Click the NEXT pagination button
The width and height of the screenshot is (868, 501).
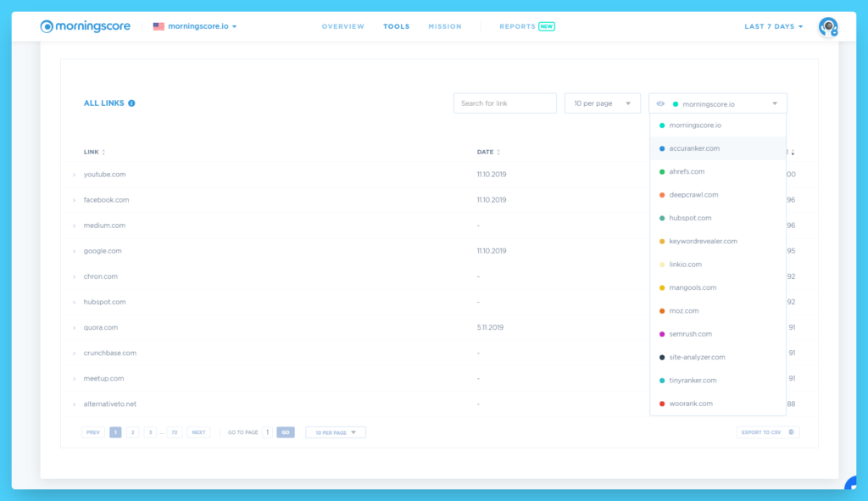(x=198, y=432)
